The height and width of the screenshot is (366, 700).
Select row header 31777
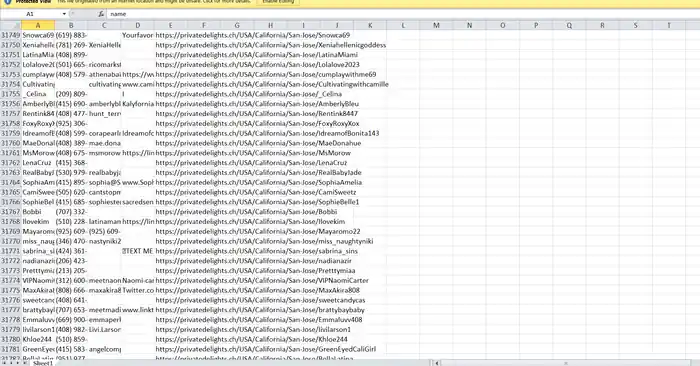(11, 310)
